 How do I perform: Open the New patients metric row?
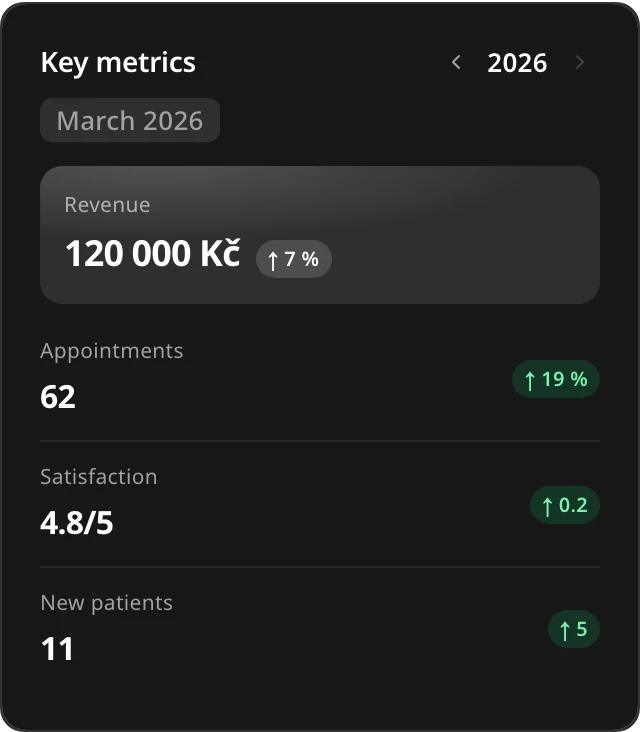click(x=320, y=628)
